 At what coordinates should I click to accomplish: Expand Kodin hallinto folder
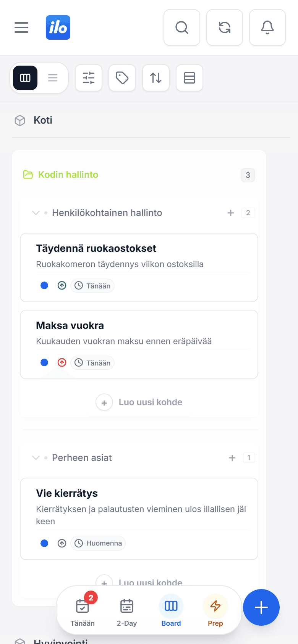(61, 175)
